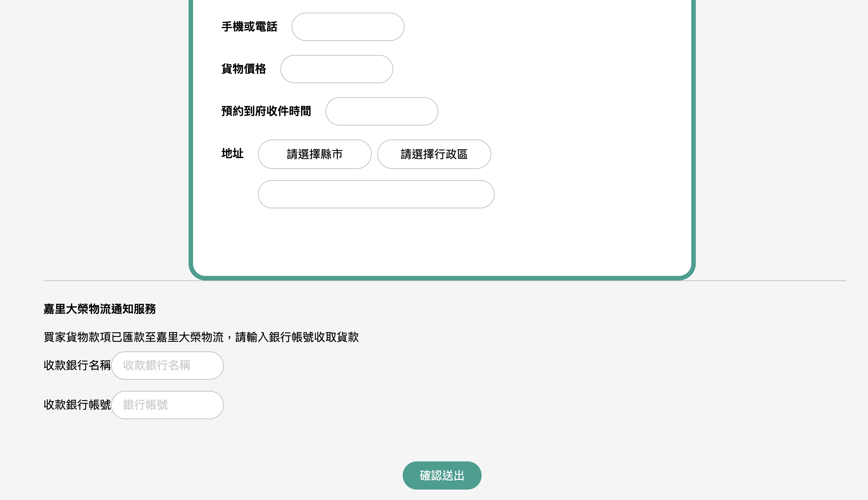
Task: Click the 手機或電話 input field
Action: [348, 27]
